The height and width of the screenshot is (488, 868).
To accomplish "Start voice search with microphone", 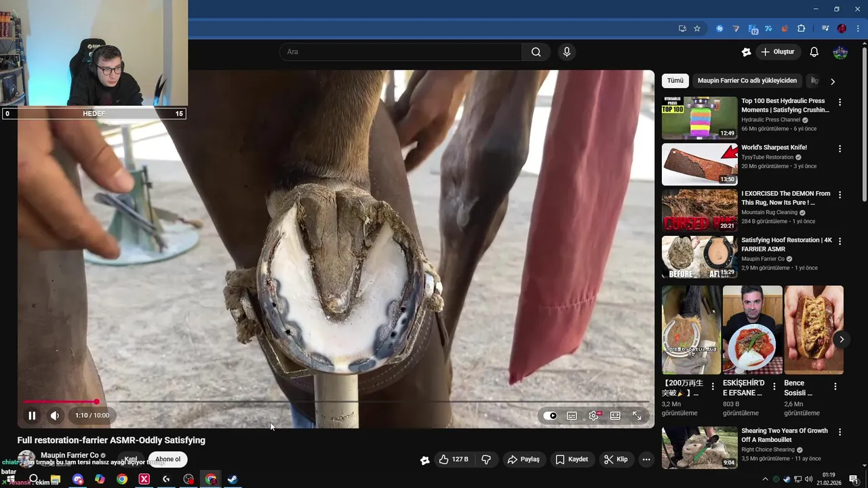I will [x=567, y=52].
